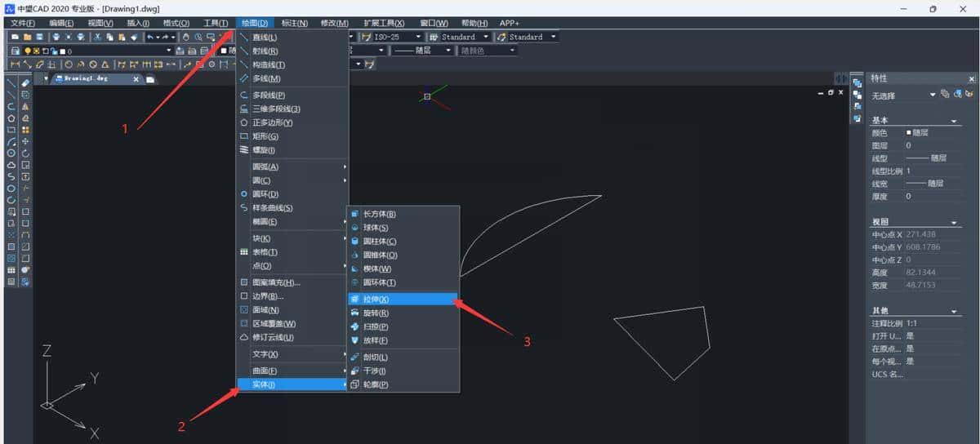Open the ISO-25 dimension style dropdown
Viewport: 980px width, 444px height.
click(418, 37)
